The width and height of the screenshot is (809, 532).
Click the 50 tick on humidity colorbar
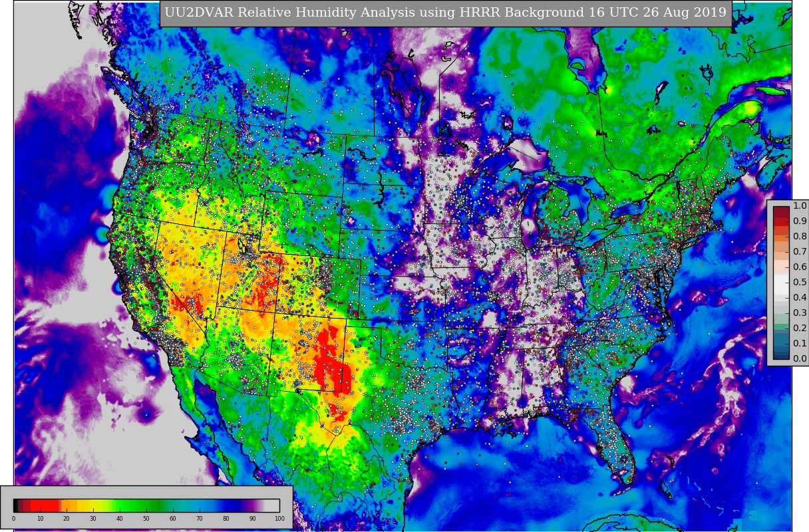coord(146,519)
